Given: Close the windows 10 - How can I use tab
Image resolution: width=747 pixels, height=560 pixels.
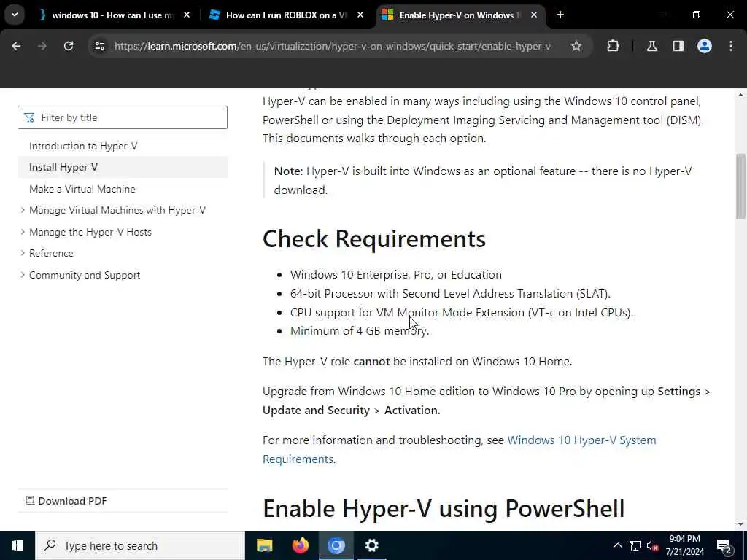Looking at the screenshot, I should click(187, 15).
